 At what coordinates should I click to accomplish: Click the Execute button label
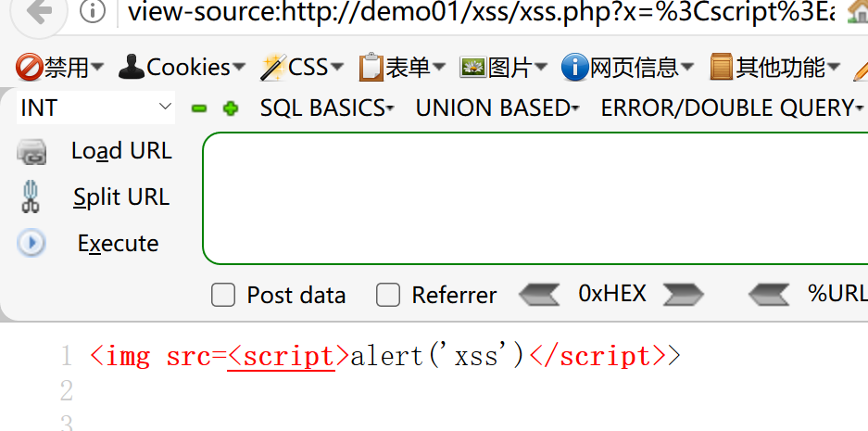coord(118,244)
